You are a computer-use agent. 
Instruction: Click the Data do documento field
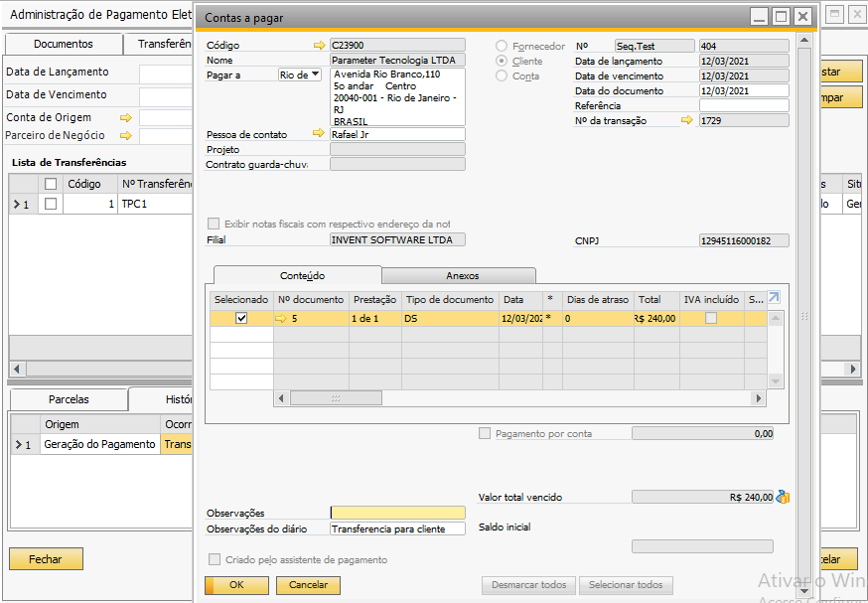point(744,90)
